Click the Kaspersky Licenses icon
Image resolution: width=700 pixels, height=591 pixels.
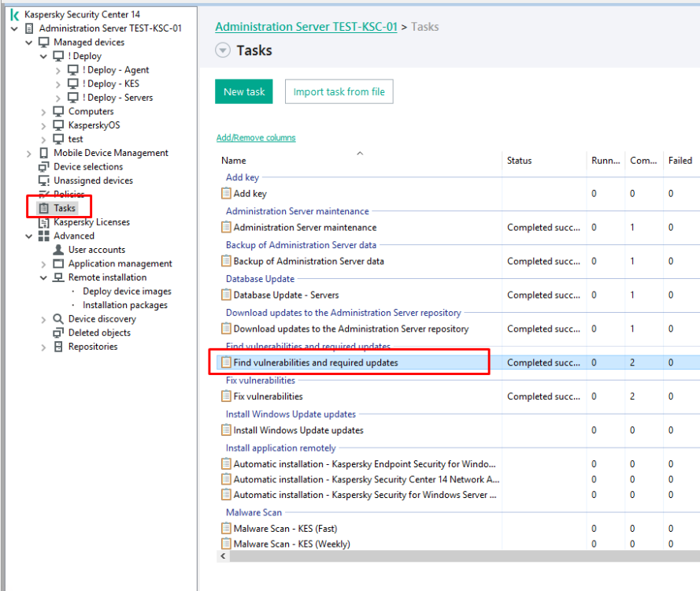(43, 222)
